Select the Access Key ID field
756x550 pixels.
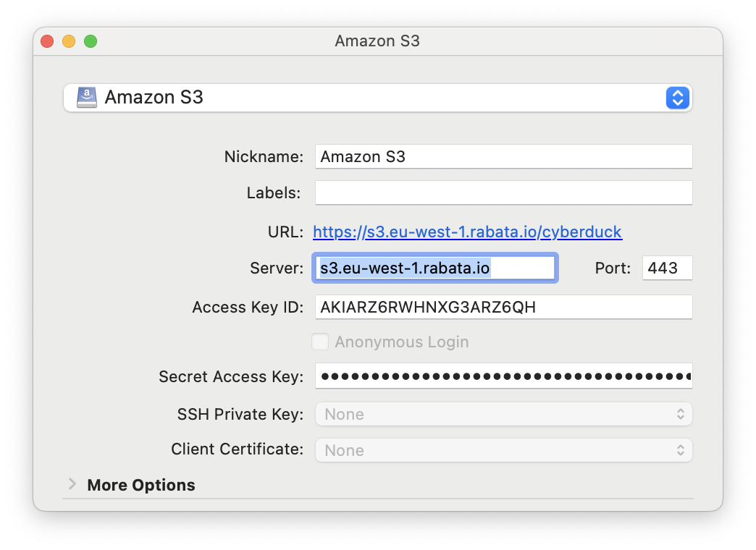click(503, 307)
